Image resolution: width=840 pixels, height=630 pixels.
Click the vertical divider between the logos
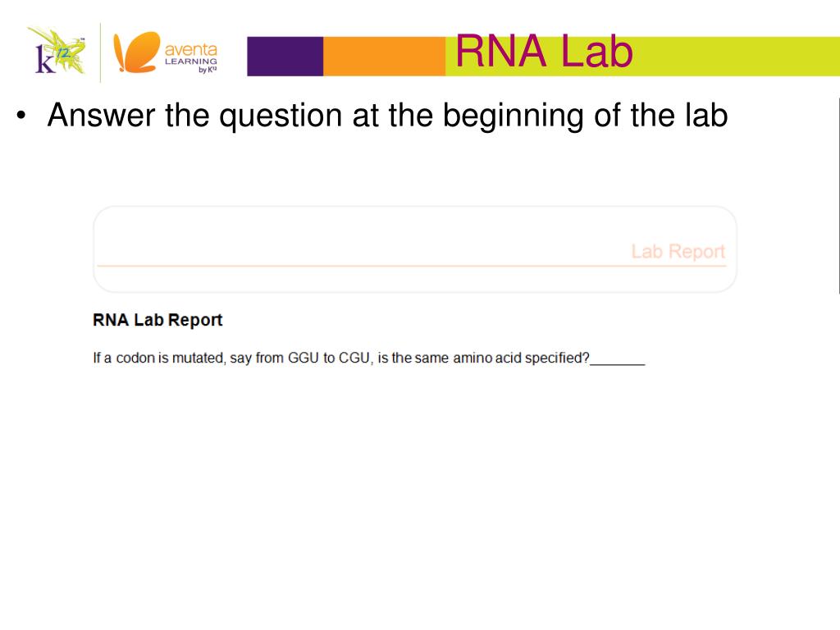[100, 52]
